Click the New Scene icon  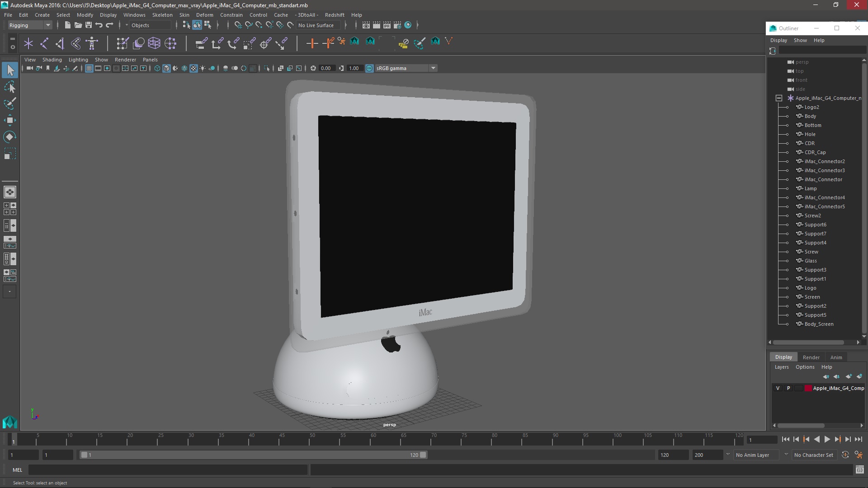pos(67,25)
